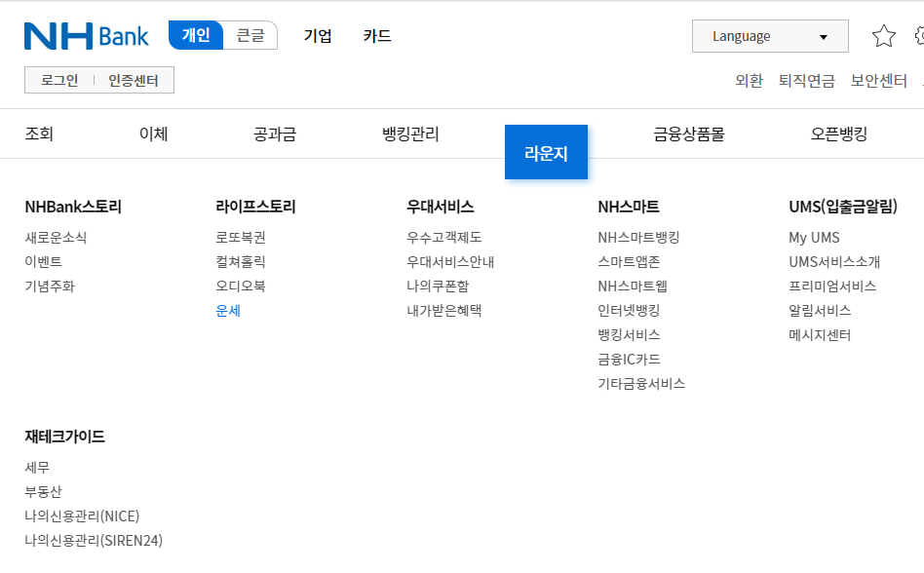Open 오디오북 link
Screen dimensions: 924x573
pyautogui.click(x=241, y=286)
